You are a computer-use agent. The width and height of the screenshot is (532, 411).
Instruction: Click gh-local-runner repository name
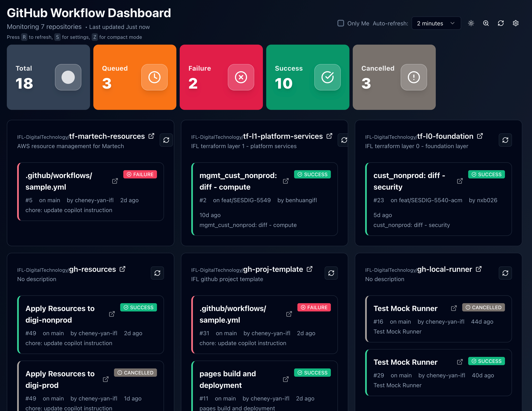click(x=445, y=269)
